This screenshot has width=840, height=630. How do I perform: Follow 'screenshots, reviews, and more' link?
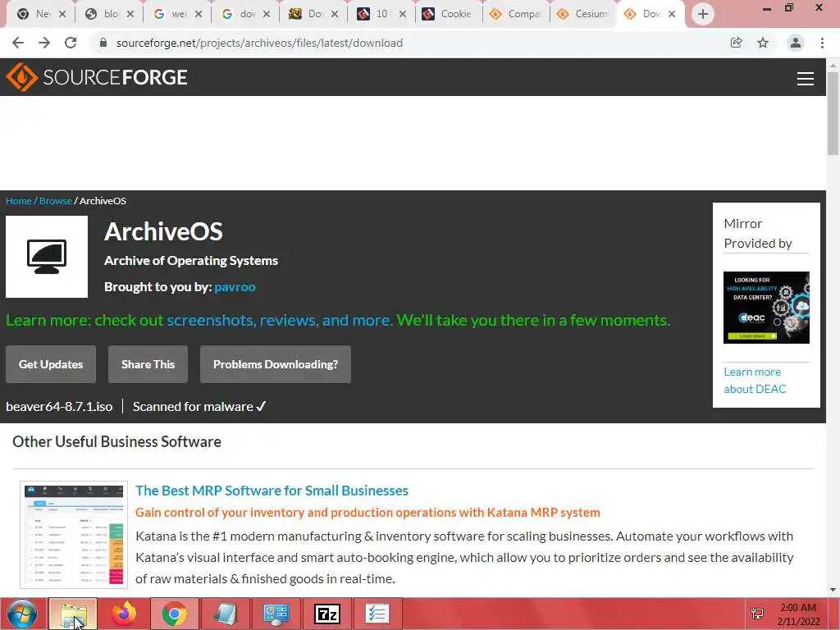click(x=279, y=321)
